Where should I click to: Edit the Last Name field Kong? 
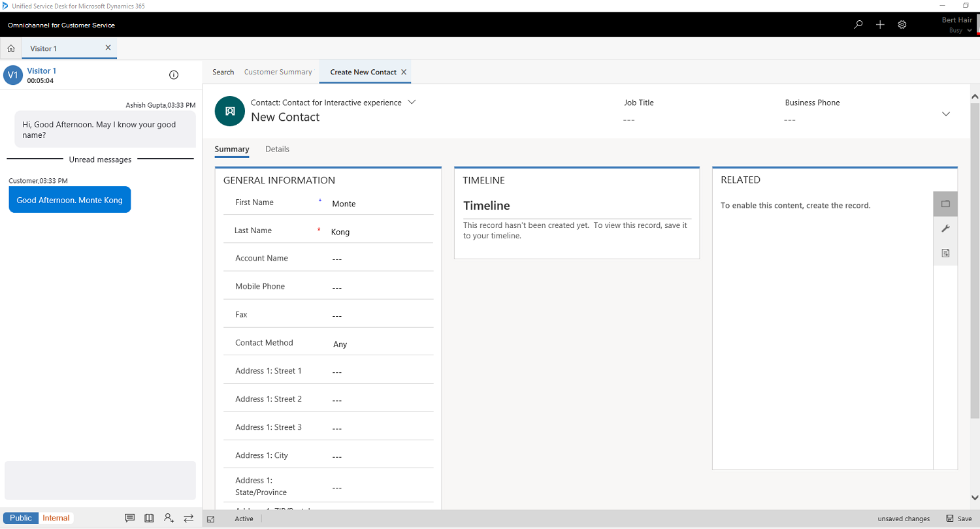click(381, 232)
